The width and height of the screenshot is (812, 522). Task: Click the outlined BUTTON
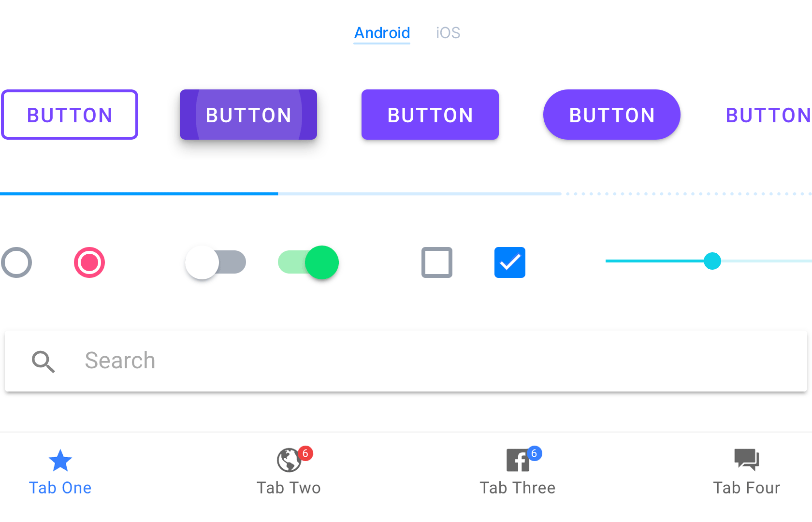70,115
